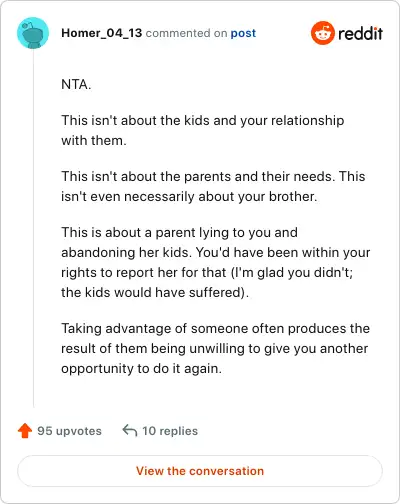Click the 'NTA.' verdict text
This screenshot has height=504, width=400.
click(x=76, y=84)
